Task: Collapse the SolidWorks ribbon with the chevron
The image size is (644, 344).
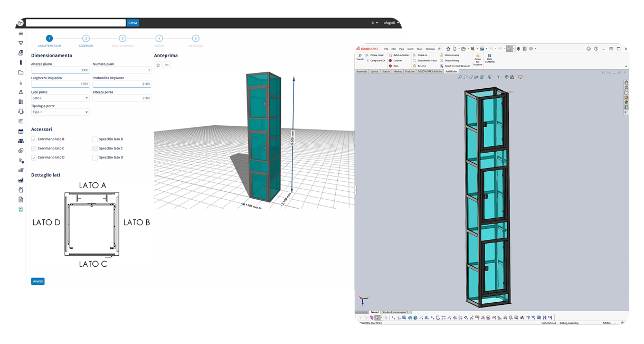Action: point(626,66)
